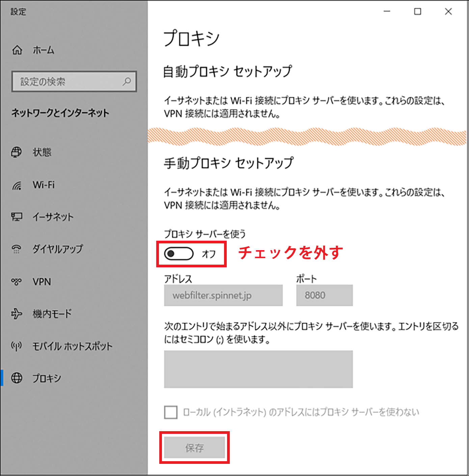Check ローカル(イントラネット) address bypass checkbox
Image resolution: width=469 pixels, height=476 pixels.
(171, 412)
